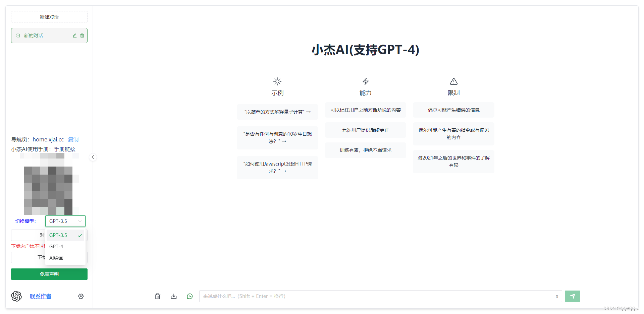Click the 切换模型 label

click(x=25, y=221)
